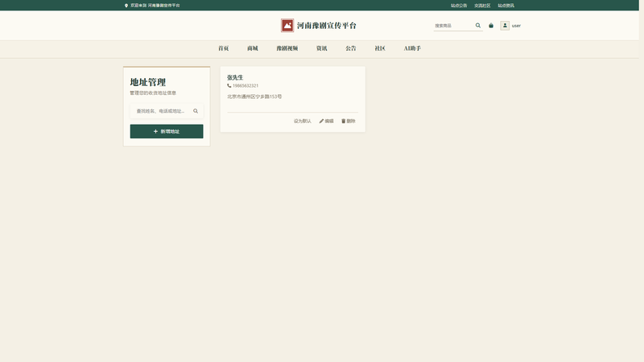Delete the 张先生 address via 删除
Viewport: 644px width, 362px height.
pyautogui.click(x=349, y=121)
